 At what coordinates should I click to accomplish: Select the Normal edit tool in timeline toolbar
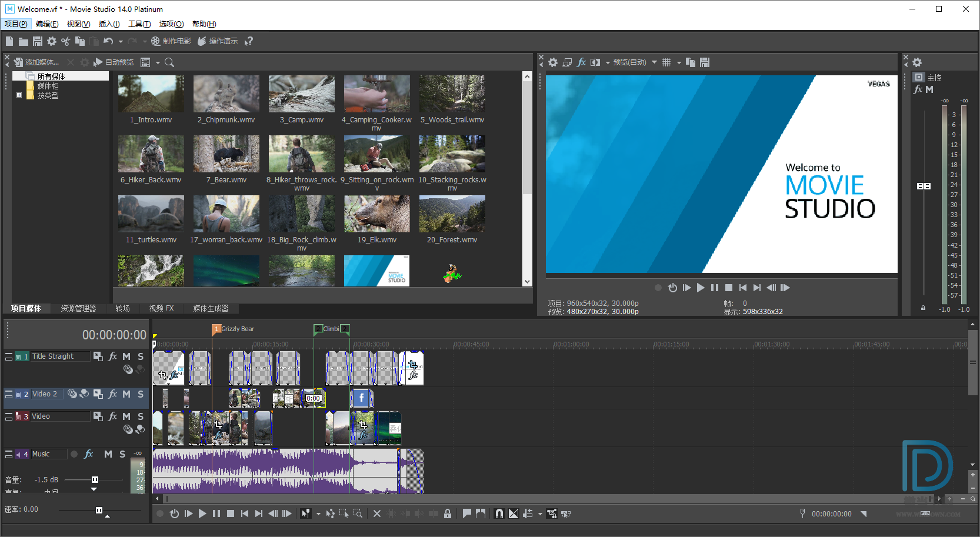coord(305,513)
